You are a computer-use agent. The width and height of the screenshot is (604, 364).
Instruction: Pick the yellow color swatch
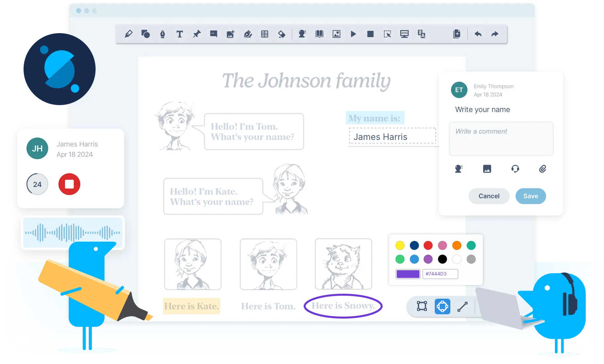coord(400,245)
